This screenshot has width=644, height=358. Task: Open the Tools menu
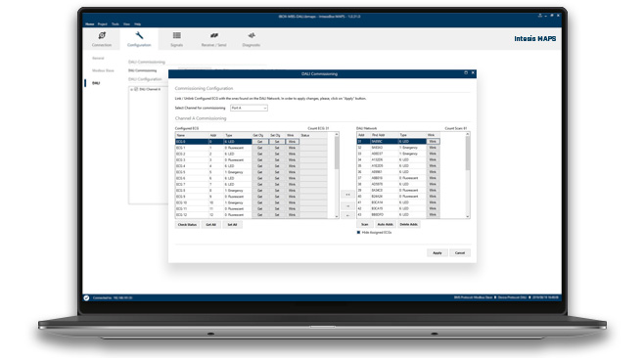tap(115, 24)
